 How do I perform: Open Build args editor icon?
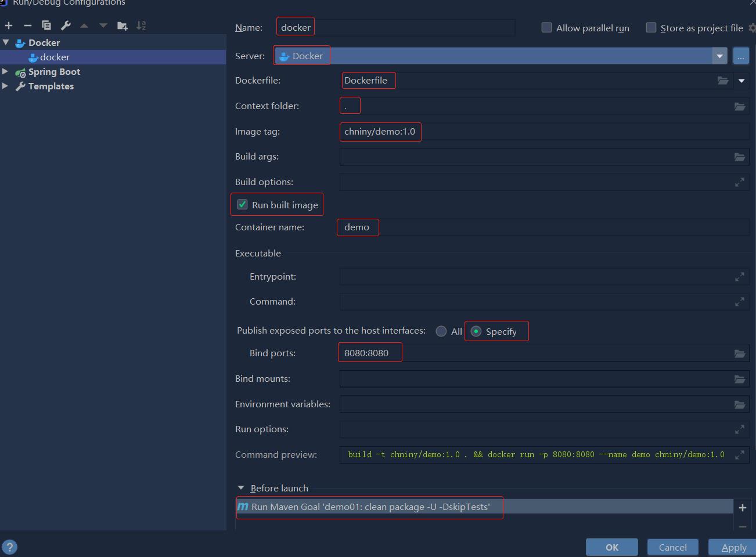click(x=740, y=157)
